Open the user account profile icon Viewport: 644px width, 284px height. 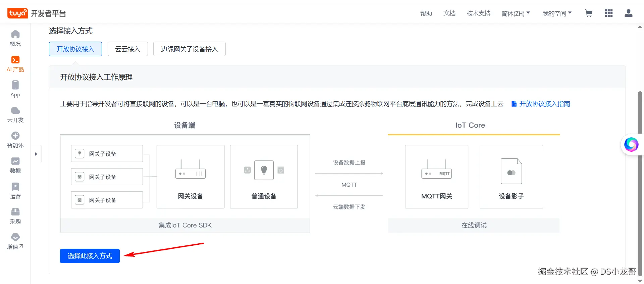pos(629,13)
